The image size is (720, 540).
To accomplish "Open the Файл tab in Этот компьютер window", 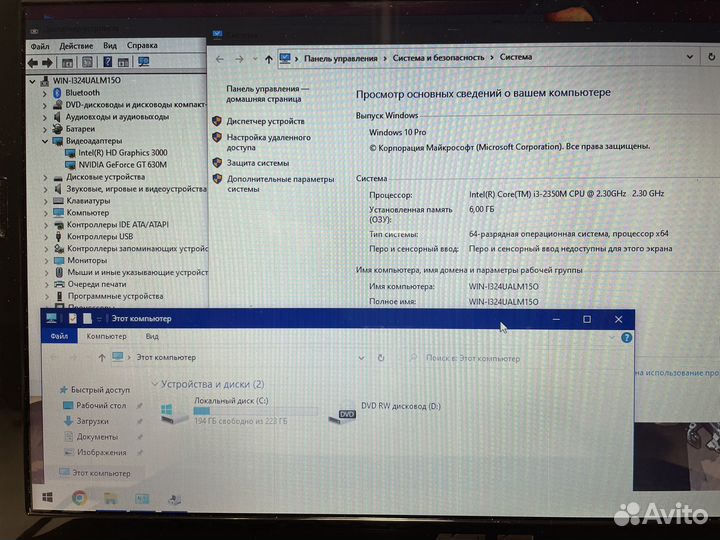I will coord(59,336).
